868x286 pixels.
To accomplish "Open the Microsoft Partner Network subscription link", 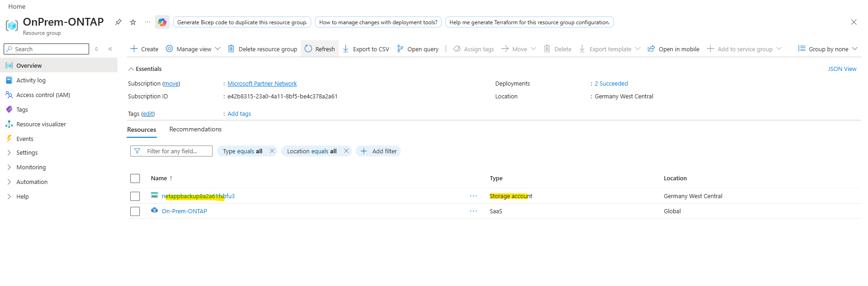I will click(x=262, y=84).
